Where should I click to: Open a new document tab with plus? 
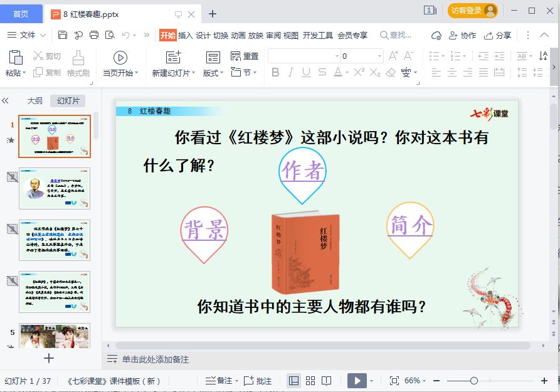click(x=213, y=14)
